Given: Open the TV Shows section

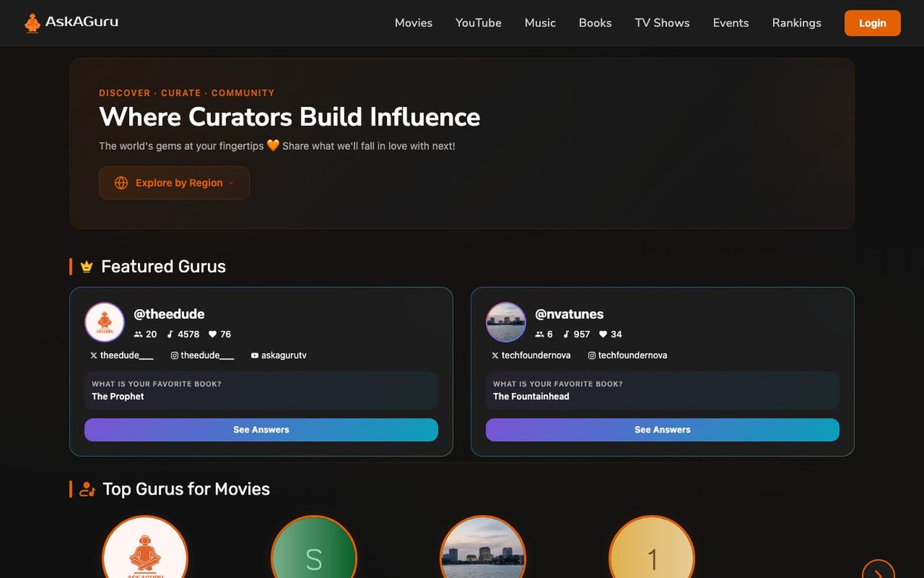Looking at the screenshot, I should [x=662, y=23].
